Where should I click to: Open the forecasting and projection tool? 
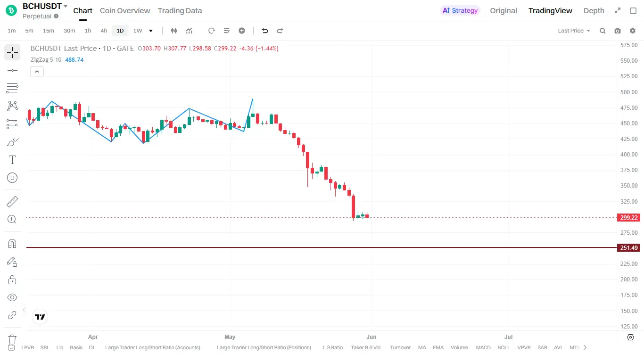tap(12, 124)
